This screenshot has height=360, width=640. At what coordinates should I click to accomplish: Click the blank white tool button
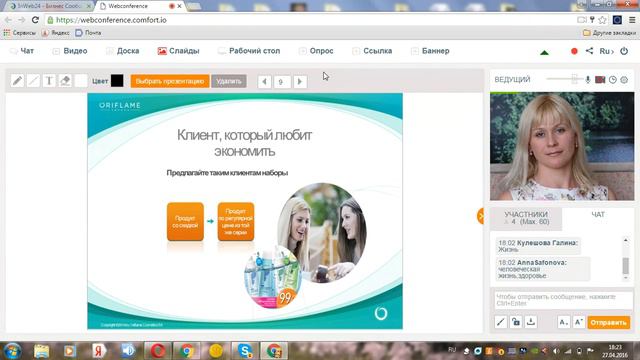tap(81, 81)
